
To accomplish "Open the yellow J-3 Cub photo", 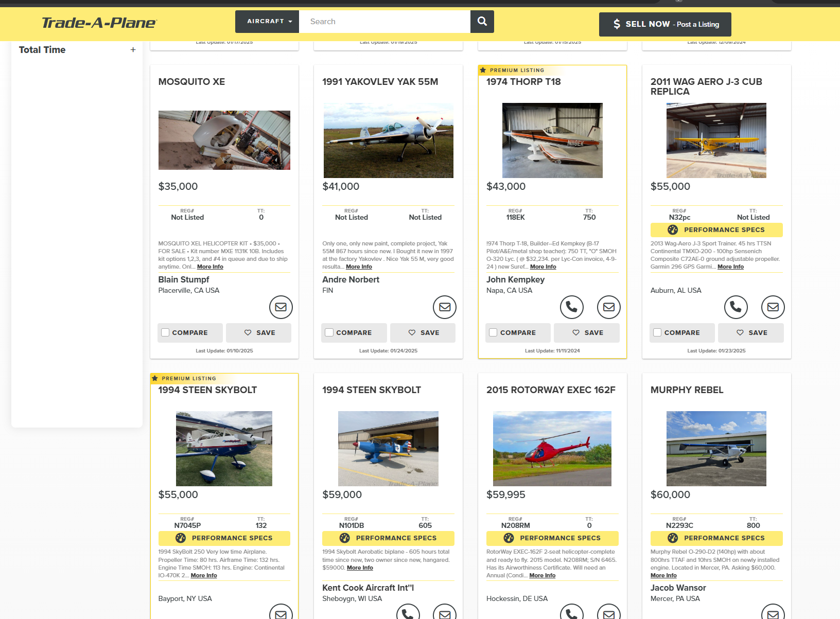I will click(716, 140).
